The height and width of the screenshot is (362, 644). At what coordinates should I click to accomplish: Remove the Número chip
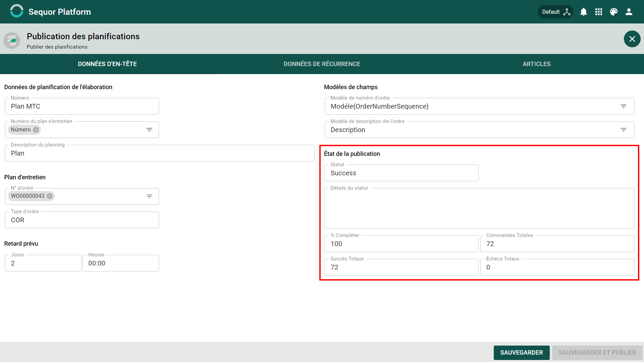point(36,130)
